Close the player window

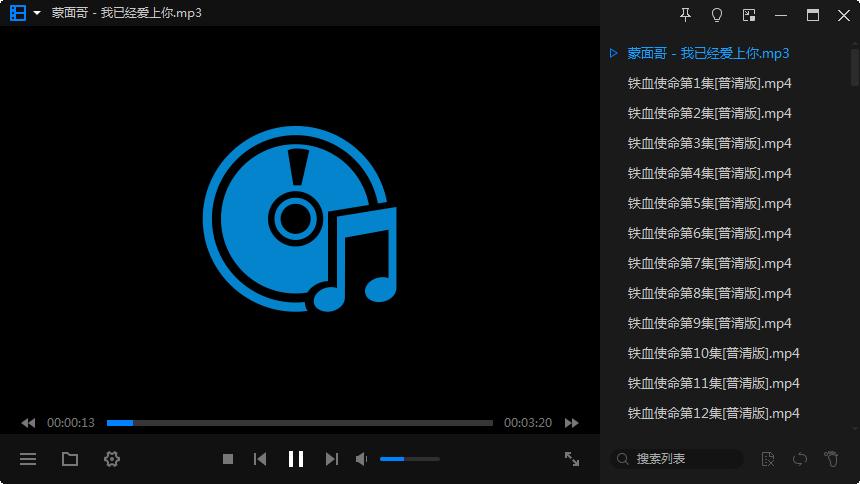844,15
